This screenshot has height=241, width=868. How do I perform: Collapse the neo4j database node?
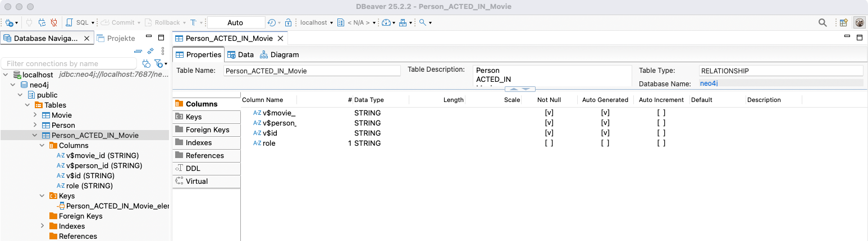13,85
